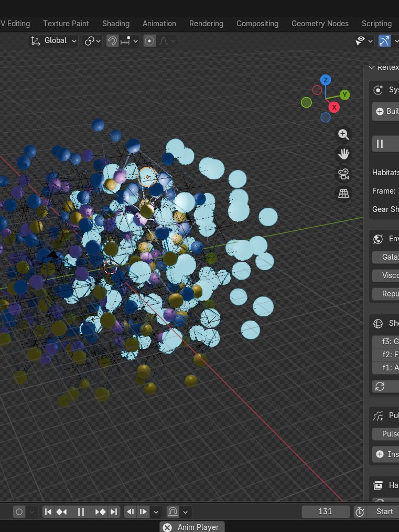Open the transform pivot point dropdown
Image resolution: width=399 pixels, height=532 pixels.
(x=92, y=41)
